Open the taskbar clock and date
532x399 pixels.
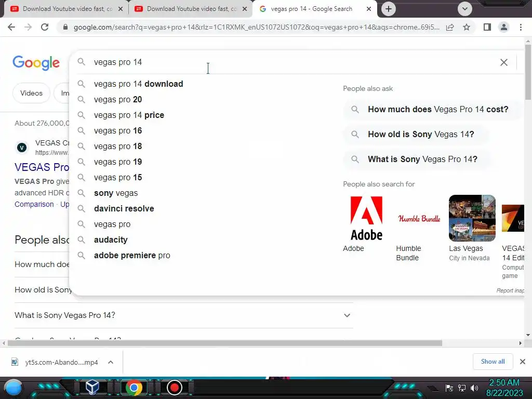(504, 388)
